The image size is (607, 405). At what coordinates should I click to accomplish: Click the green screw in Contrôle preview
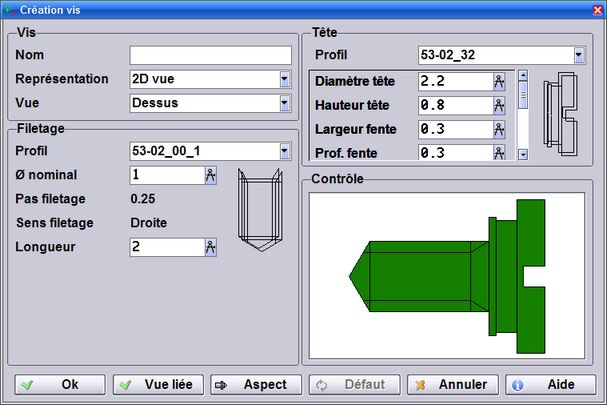(x=447, y=276)
